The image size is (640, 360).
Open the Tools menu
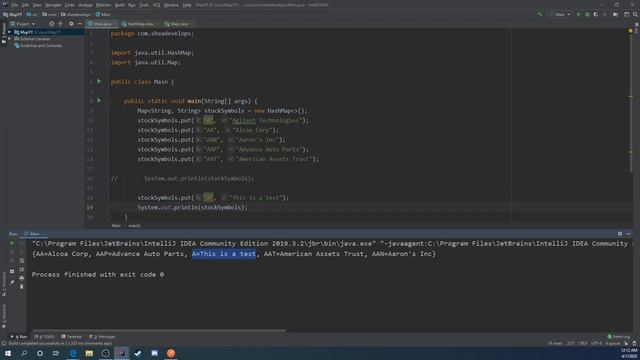click(144, 5)
